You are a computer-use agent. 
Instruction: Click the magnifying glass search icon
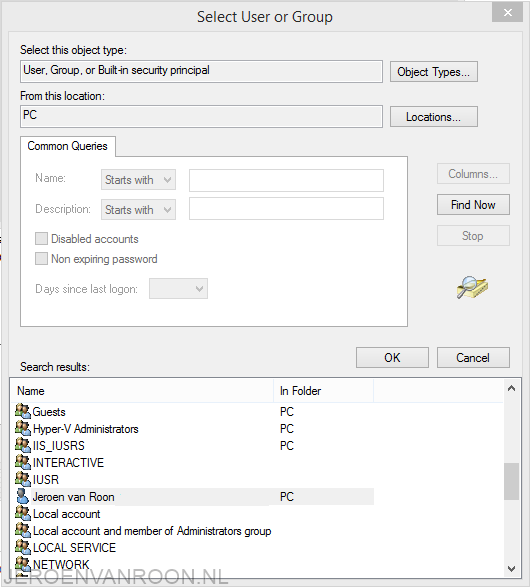(472, 287)
